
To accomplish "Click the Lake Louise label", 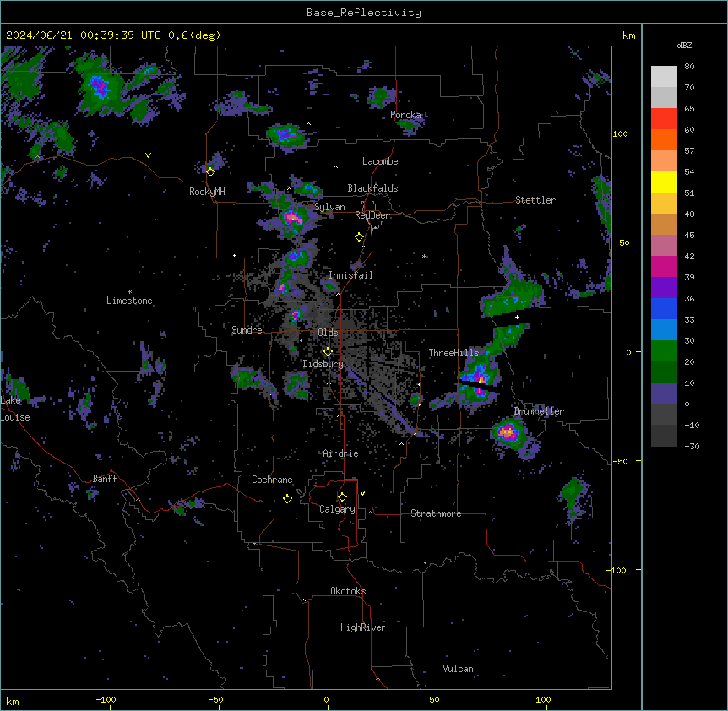I will click(x=15, y=409).
